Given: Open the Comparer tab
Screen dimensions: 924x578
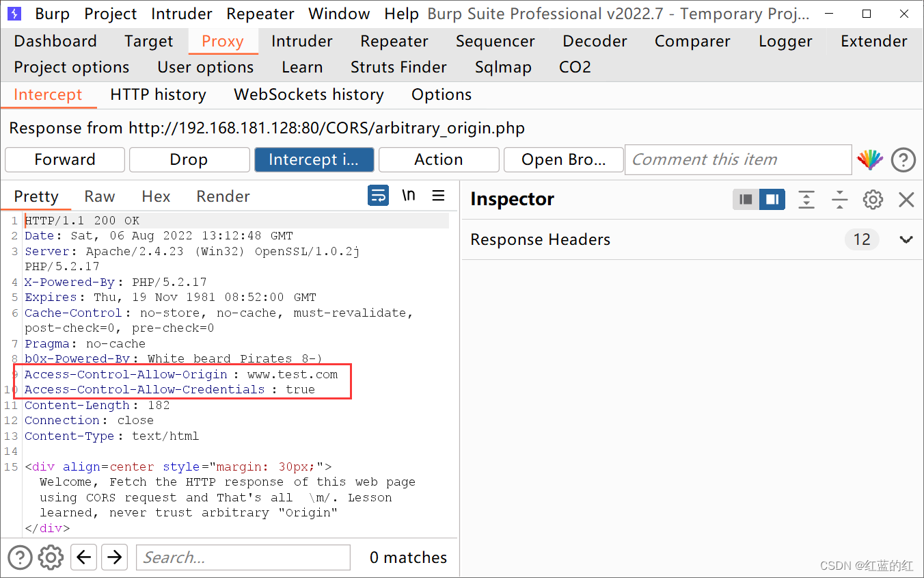Looking at the screenshot, I should 692,41.
